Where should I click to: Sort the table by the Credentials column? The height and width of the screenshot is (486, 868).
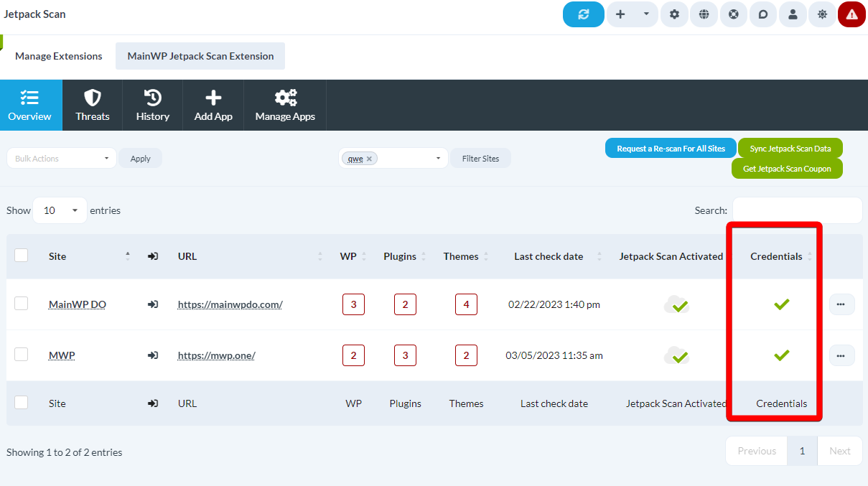click(x=776, y=256)
